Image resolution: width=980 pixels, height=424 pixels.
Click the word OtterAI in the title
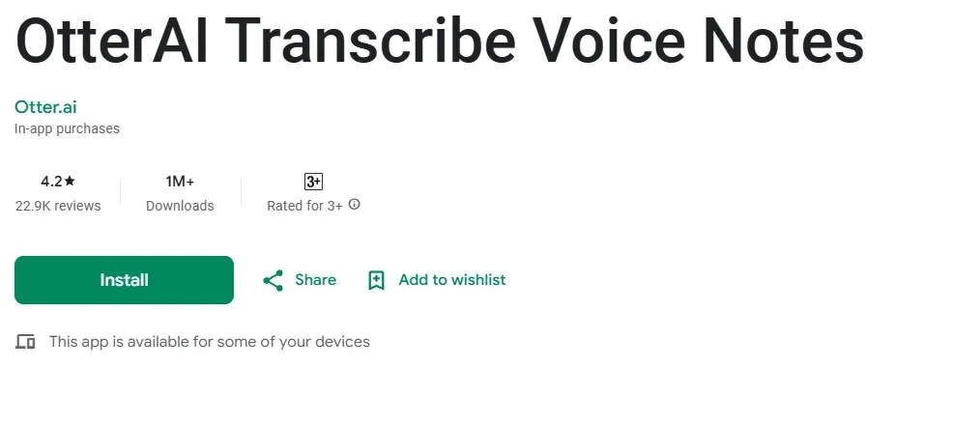pos(112,41)
